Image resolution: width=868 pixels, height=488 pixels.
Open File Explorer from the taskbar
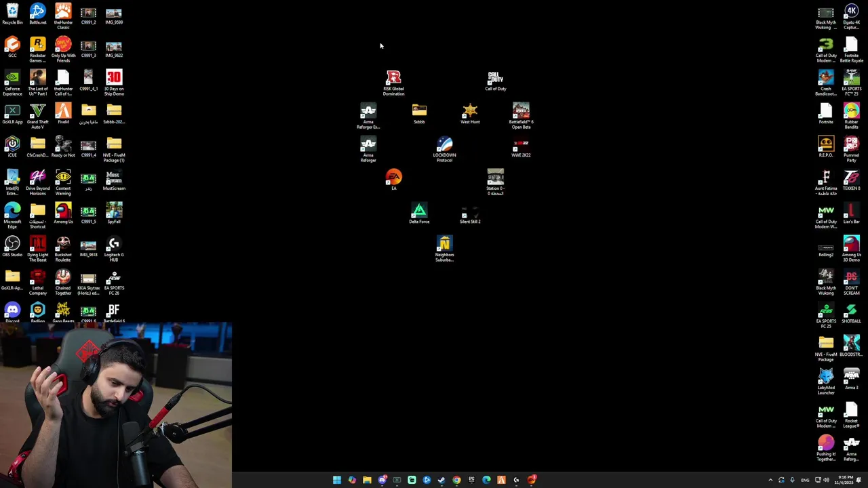point(367,480)
